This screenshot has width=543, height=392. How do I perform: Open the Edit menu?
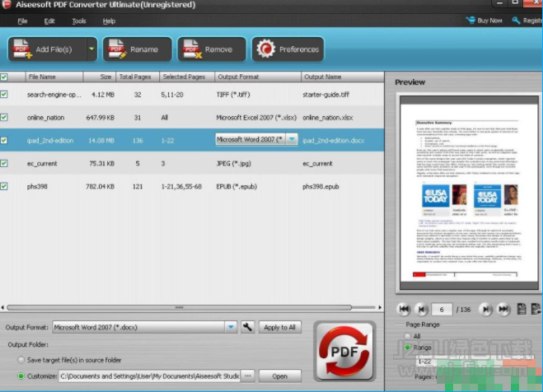(49, 21)
